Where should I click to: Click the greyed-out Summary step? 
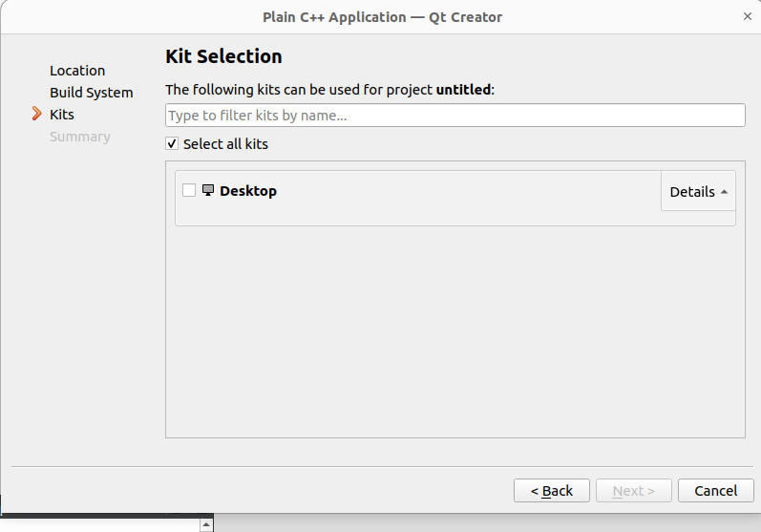click(x=80, y=137)
